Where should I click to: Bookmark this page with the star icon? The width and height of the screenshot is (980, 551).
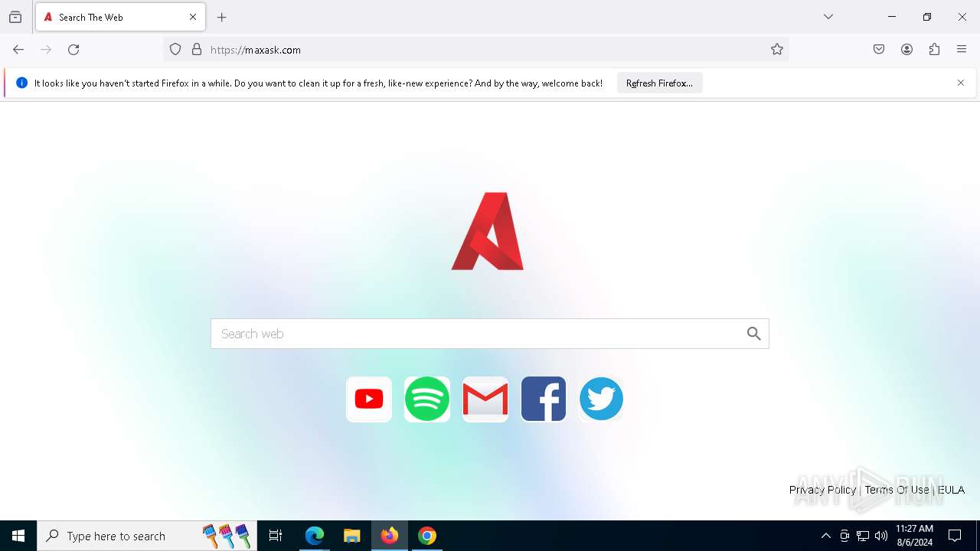[x=777, y=50]
